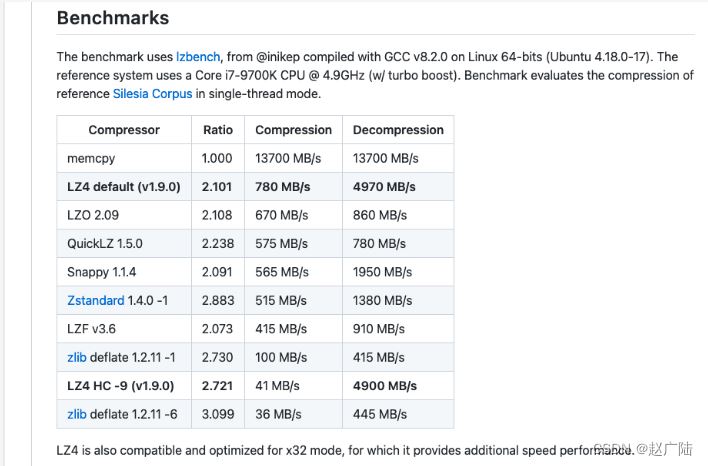Click the 2.883 ratio for Zstandard
Screen dimensions: 708x466
(218, 300)
